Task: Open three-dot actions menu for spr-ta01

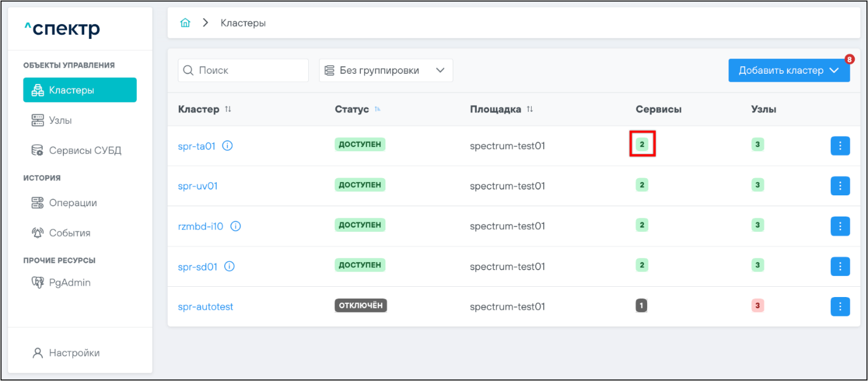Action: coord(839,146)
